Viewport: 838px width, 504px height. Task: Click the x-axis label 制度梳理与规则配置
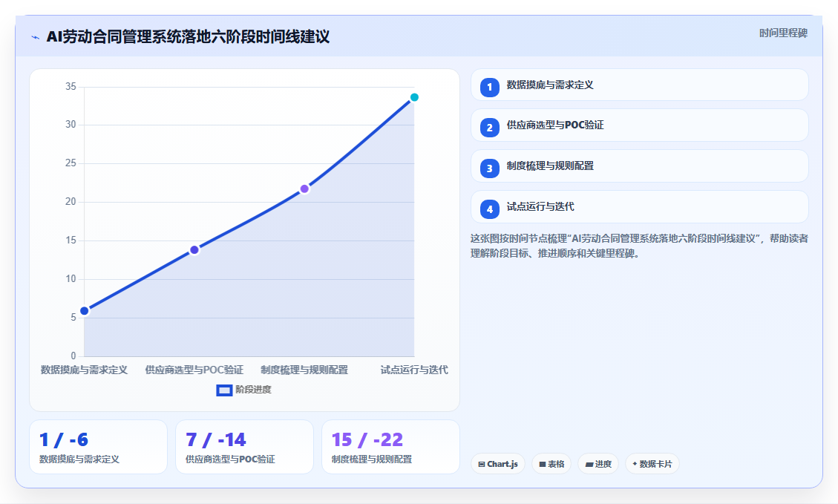tap(304, 370)
